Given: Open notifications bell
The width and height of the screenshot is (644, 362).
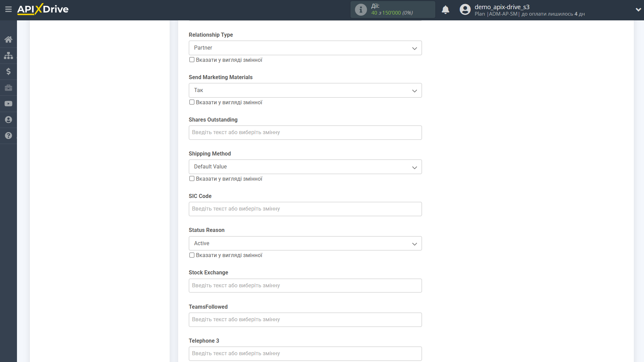Looking at the screenshot, I should 446,10.
